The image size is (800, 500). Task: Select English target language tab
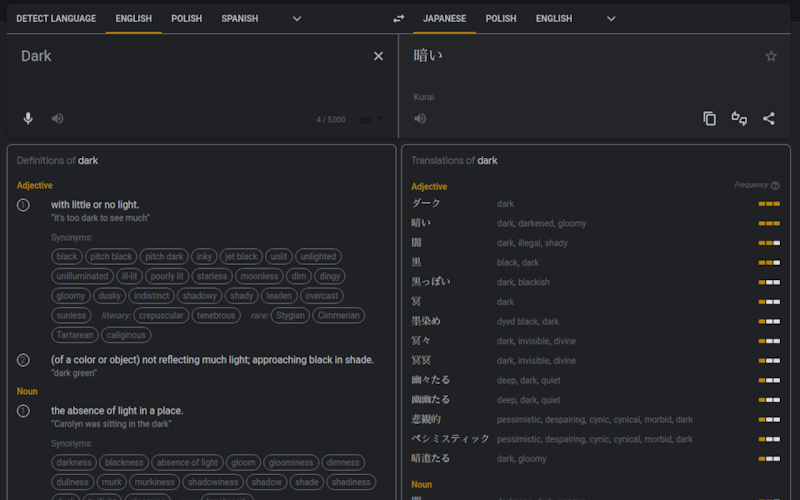554,19
